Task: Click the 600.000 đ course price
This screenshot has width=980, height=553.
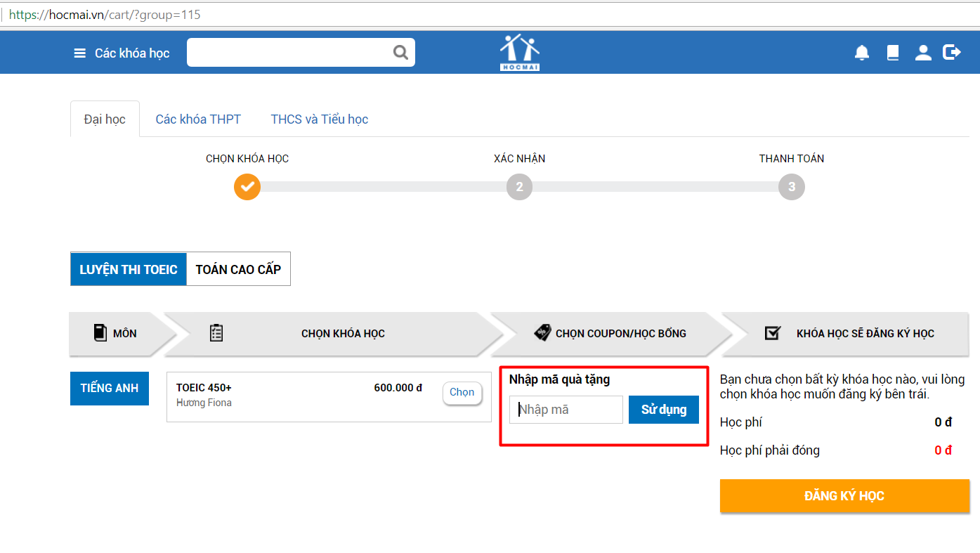Action: point(398,388)
